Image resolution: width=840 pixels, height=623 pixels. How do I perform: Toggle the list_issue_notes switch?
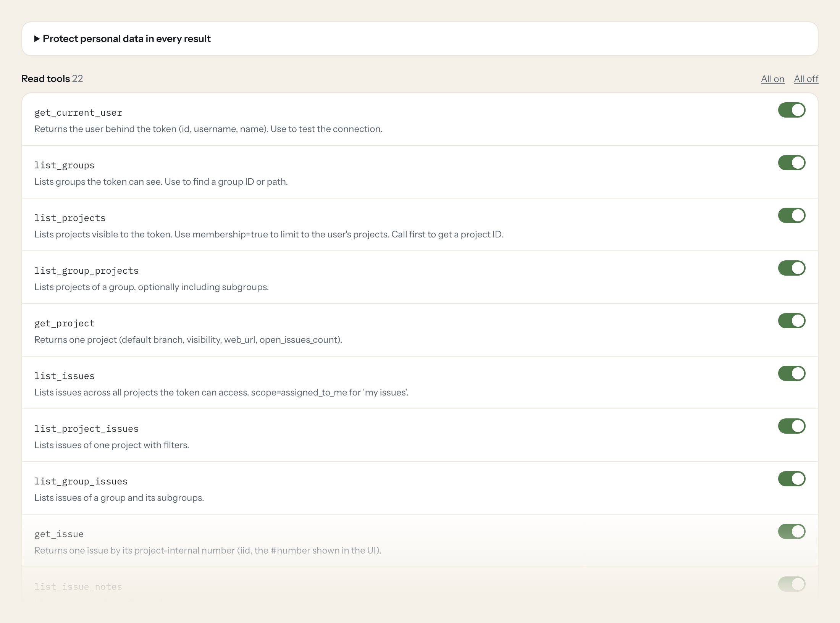pyautogui.click(x=792, y=584)
